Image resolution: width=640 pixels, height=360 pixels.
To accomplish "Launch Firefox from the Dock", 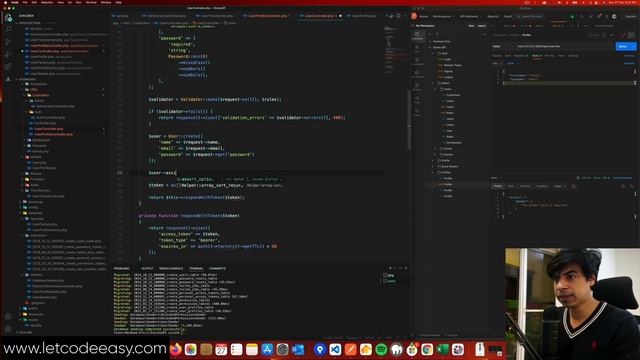I will 176,349.
